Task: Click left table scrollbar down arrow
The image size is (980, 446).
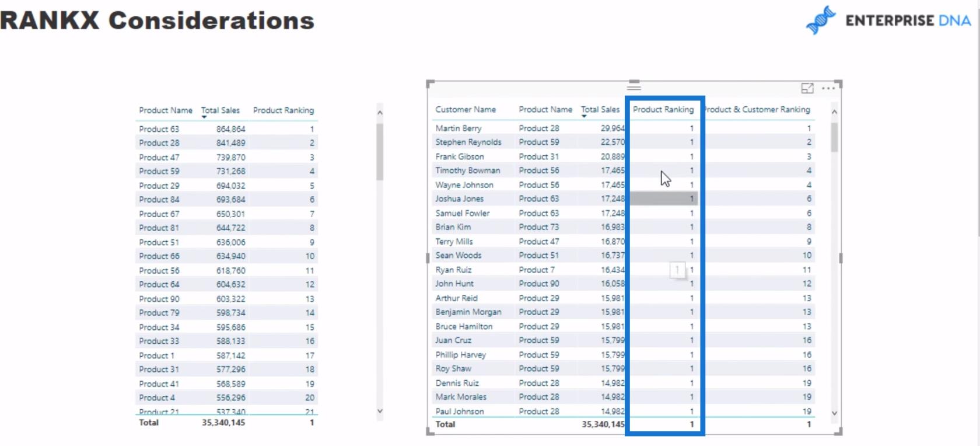Action: pos(380,411)
